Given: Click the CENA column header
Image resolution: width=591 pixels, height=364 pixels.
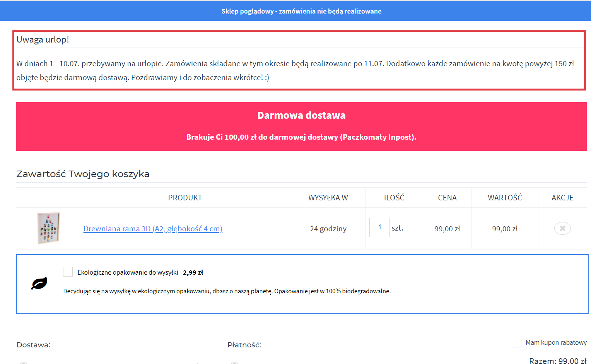Looking at the screenshot, I should coord(447,198).
